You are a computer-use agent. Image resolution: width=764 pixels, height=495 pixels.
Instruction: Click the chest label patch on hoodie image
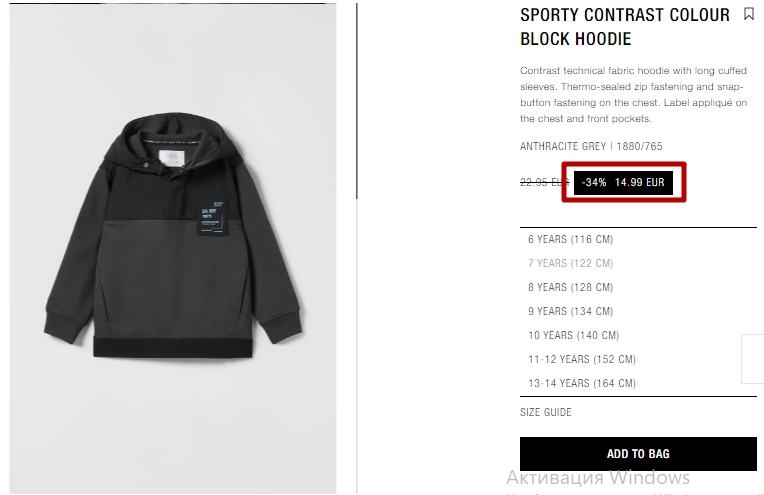pos(213,217)
